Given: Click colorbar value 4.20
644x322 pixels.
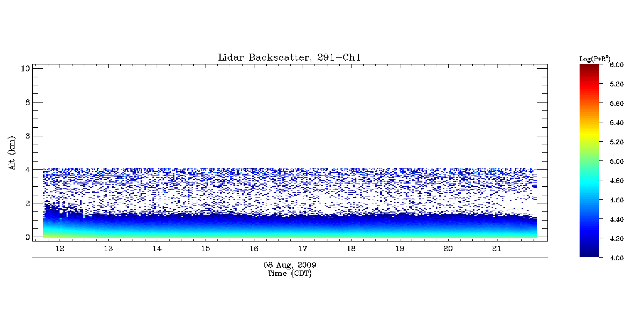Looking at the screenshot, I should click(616, 239).
